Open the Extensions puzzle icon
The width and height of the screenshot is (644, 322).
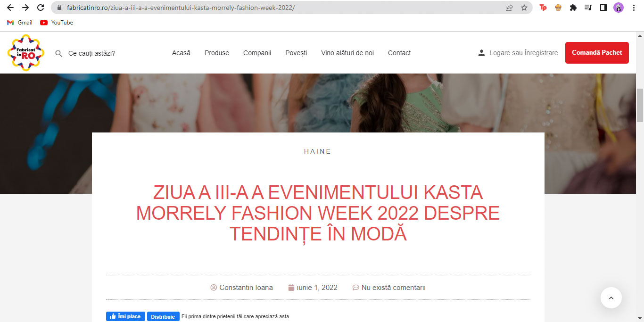click(573, 8)
